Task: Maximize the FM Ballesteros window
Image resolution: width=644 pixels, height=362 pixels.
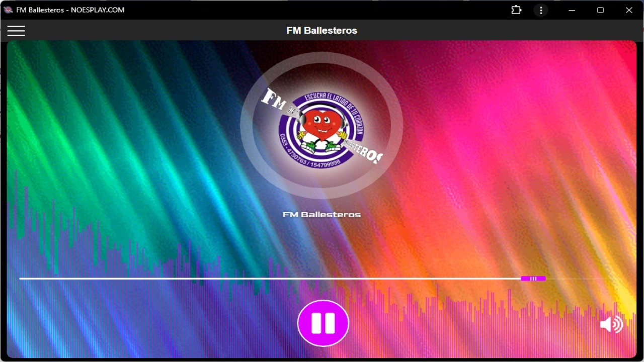Action: [600, 10]
